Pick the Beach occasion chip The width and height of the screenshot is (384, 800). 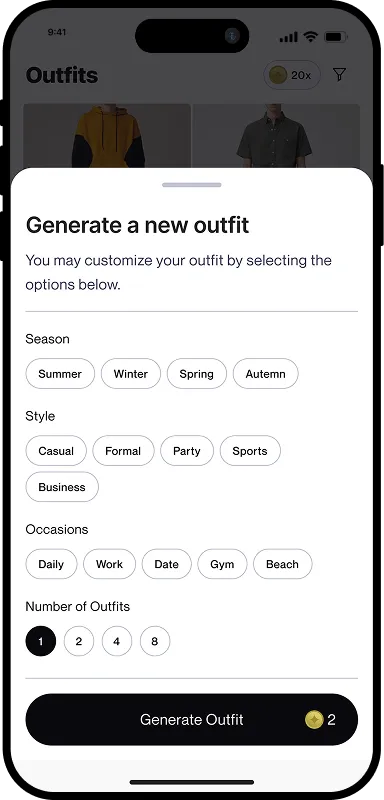pyautogui.click(x=283, y=564)
